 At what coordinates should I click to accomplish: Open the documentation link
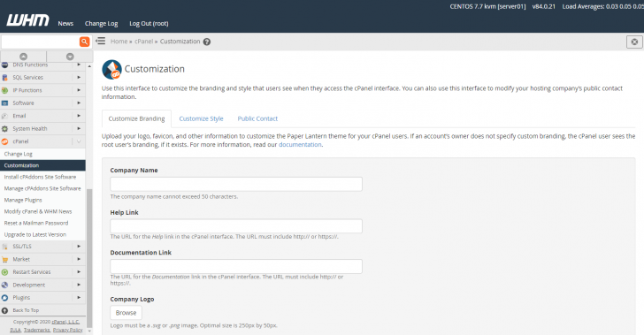300,144
